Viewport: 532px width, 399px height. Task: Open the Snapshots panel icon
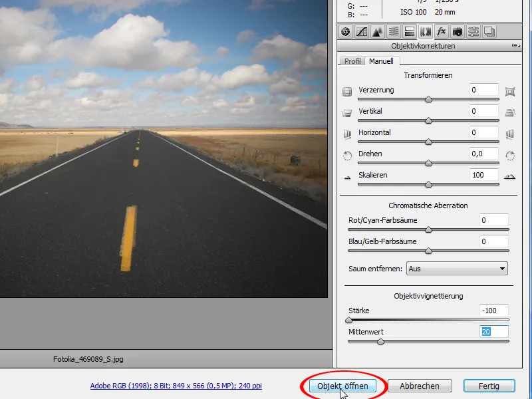click(489, 32)
